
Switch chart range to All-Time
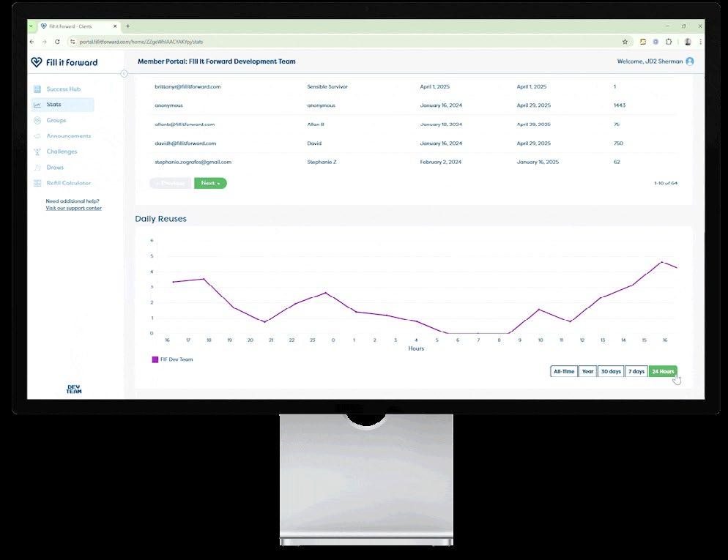click(x=564, y=372)
